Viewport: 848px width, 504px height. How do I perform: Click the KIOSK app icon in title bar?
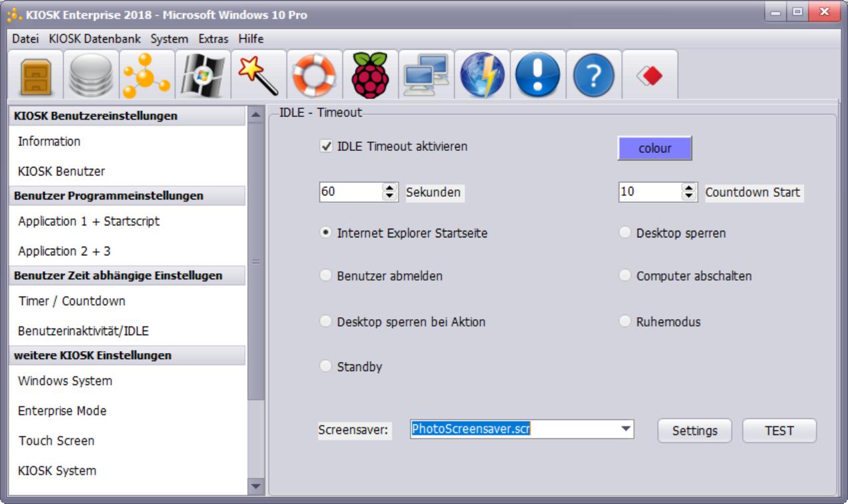[x=15, y=15]
